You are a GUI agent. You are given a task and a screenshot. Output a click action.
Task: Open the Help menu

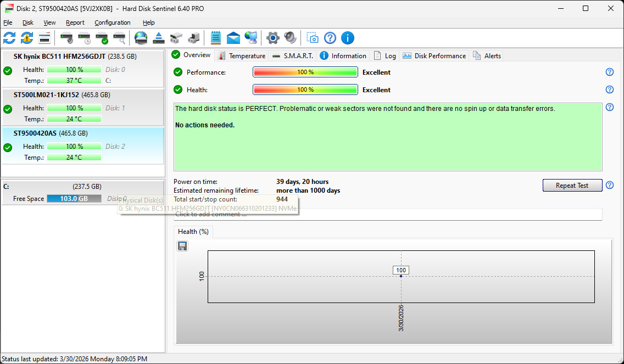(148, 23)
